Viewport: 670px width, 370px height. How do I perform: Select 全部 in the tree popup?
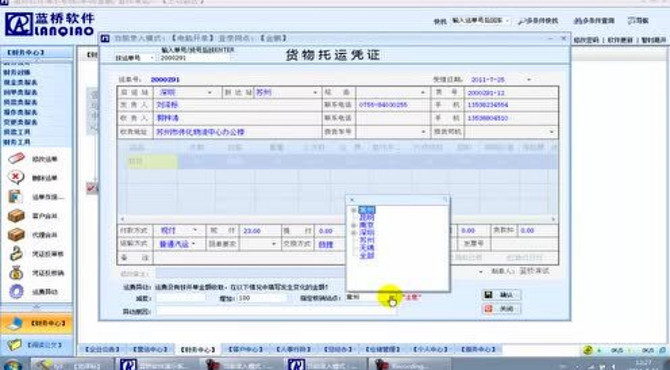pos(367,256)
